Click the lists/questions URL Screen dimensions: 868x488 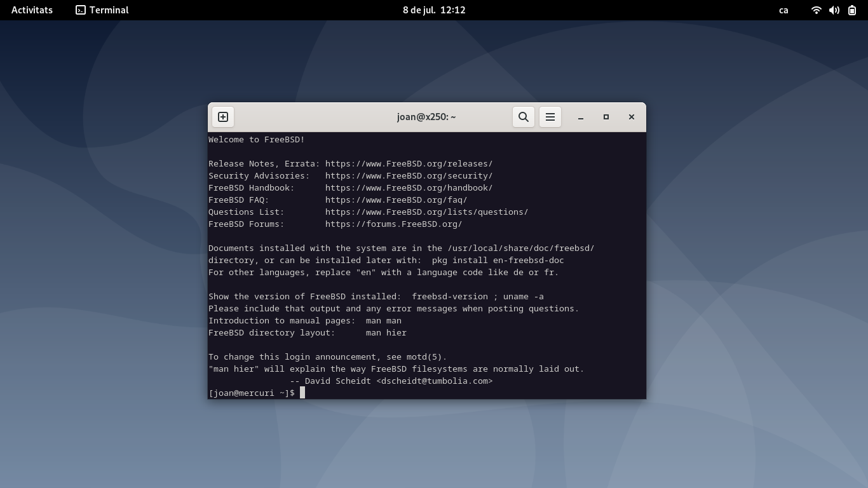click(x=426, y=212)
